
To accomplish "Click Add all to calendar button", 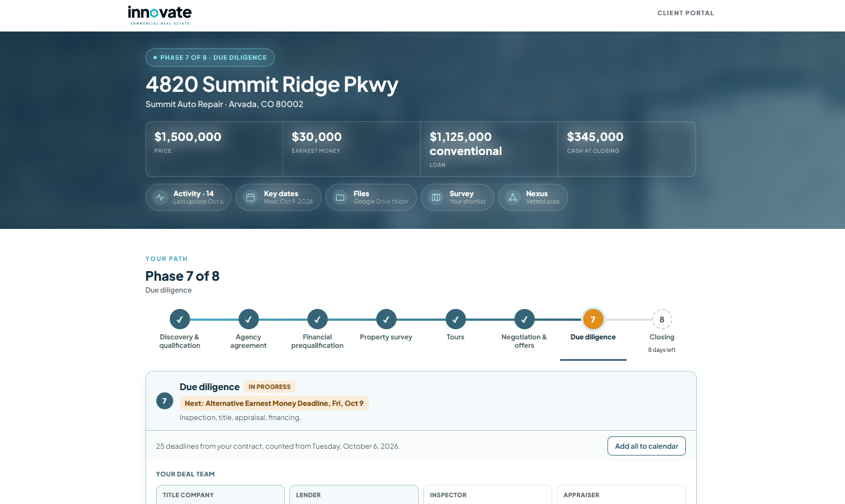I will 646,446.
